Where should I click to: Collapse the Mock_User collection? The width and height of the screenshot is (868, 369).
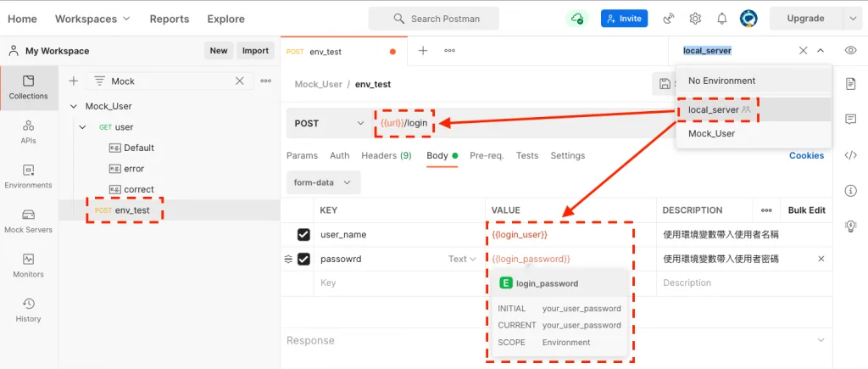[74, 106]
